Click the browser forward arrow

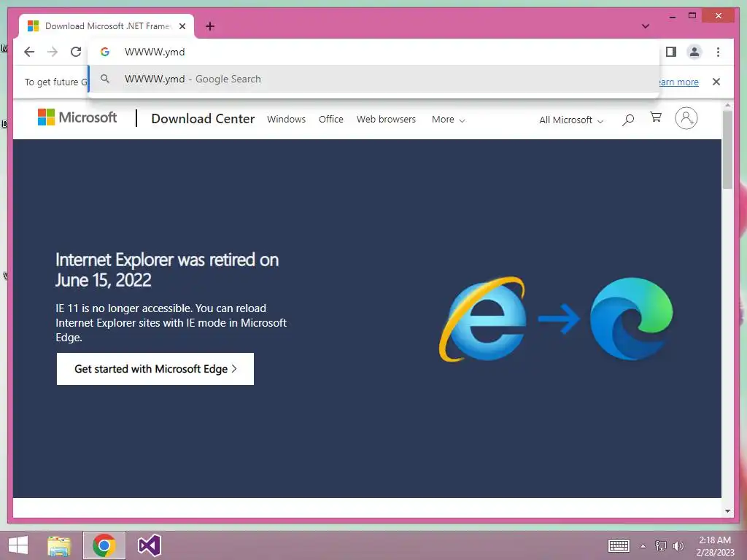pyautogui.click(x=53, y=52)
